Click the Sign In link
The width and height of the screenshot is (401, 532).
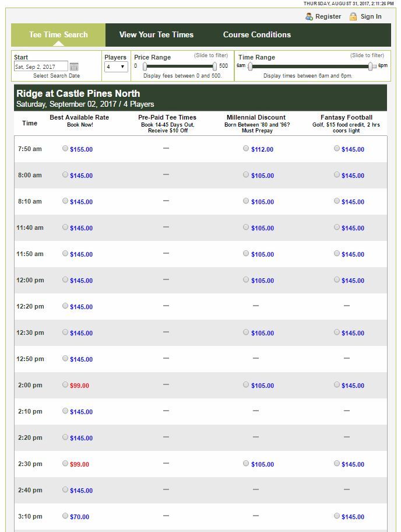[371, 16]
